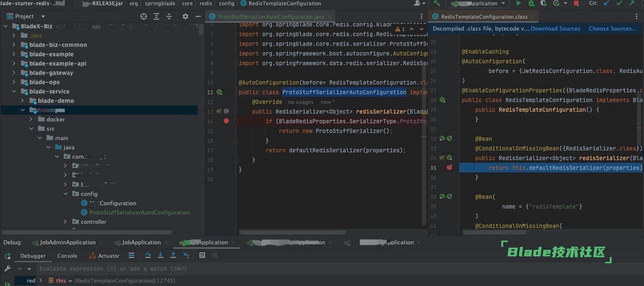Collapse the blade-service folder
644x286 pixels.
(x=14, y=91)
